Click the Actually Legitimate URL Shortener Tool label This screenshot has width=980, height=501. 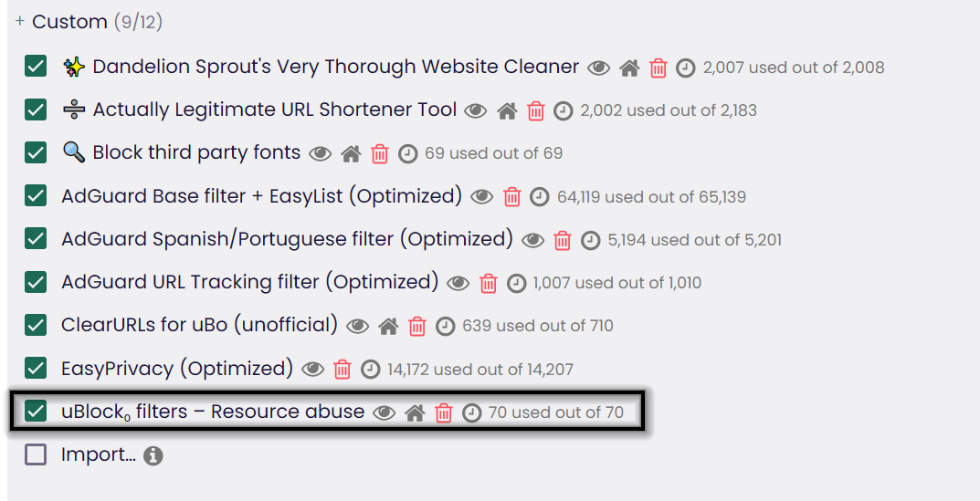click(x=274, y=110)
